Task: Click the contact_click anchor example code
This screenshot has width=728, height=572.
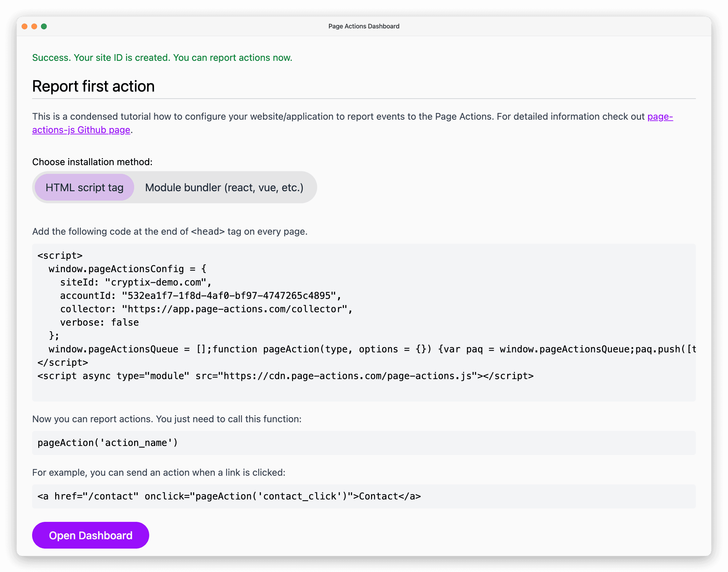Action: click(229, 496)
